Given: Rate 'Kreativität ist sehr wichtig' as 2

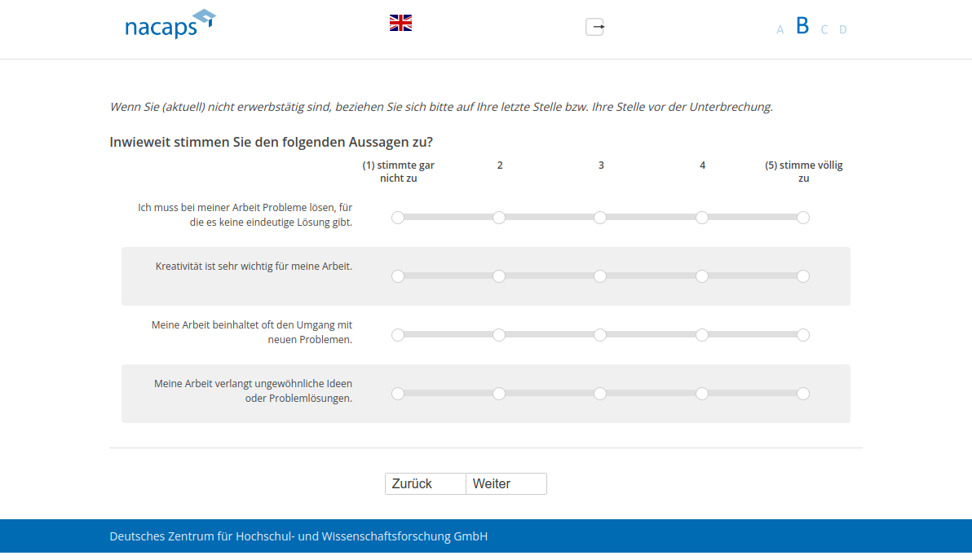Looking at the screenshot, I should pos(499,276).
